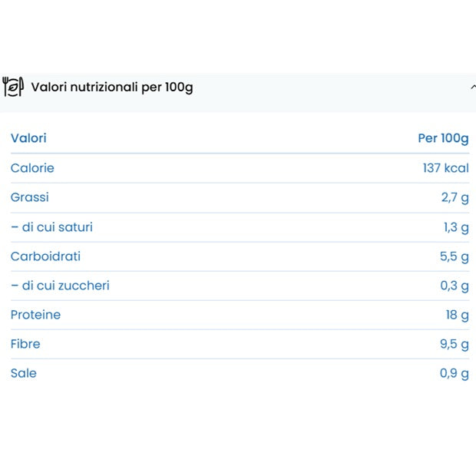Viewport: 476px width, 476px height.
Task: Click the 0,3 g sugar value
Action: click(455, 286)
